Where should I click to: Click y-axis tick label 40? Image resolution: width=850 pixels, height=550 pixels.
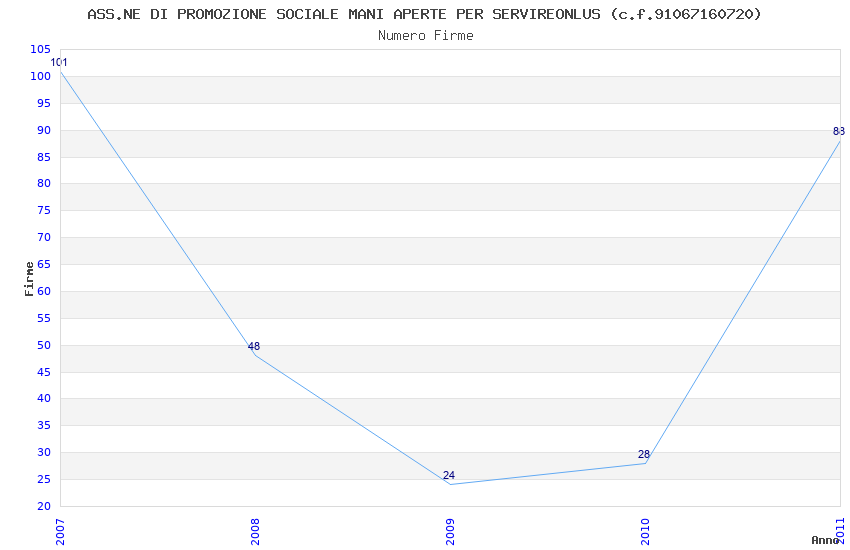coord(44,398)
